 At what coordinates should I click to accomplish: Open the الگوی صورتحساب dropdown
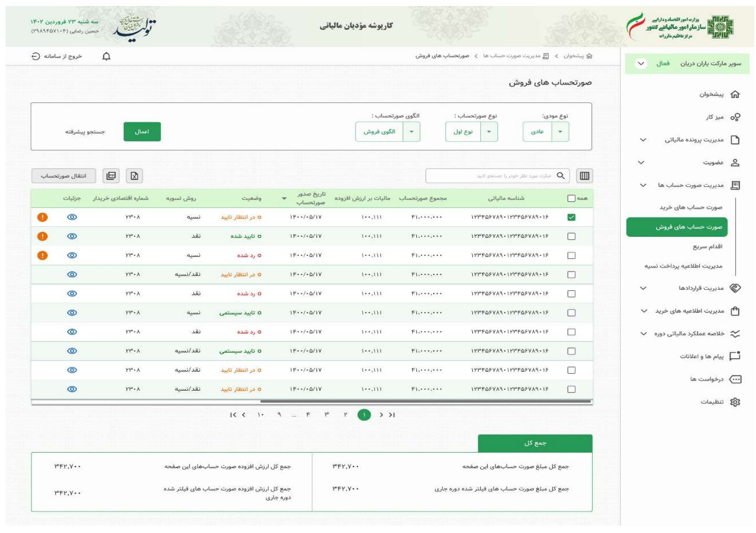coord(411,132)
